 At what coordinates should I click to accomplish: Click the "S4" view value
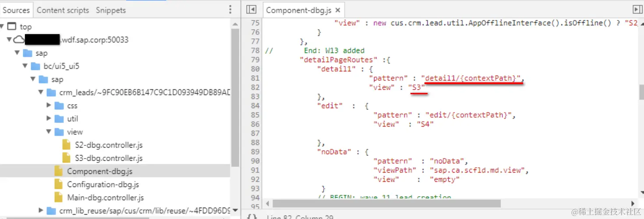click(x=425, y=124)
